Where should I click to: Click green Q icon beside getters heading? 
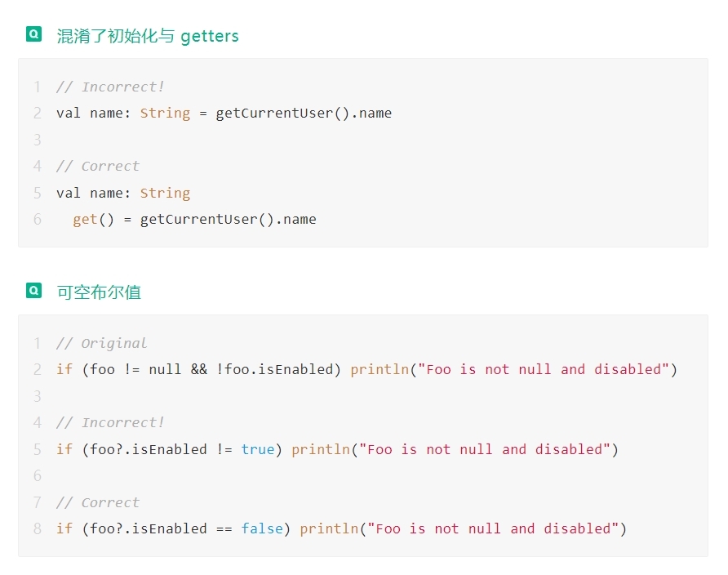[x=34, y=34]
